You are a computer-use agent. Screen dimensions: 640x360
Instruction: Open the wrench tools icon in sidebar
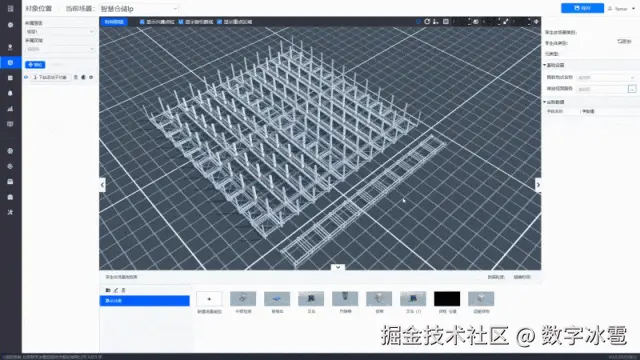pyautogui.click(x=10, y=212)
